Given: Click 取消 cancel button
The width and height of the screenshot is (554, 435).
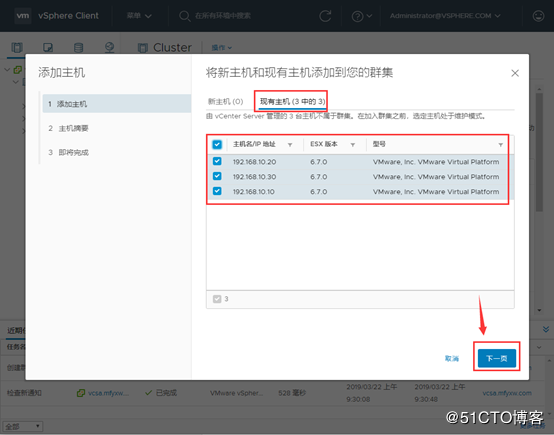Looking at the screenshot, I should (452, 358).
